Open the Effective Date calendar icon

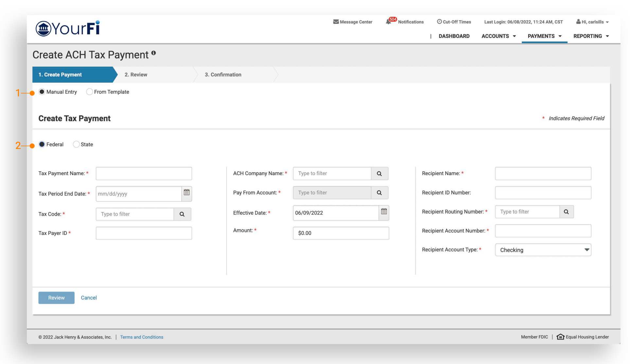(384, 212)
